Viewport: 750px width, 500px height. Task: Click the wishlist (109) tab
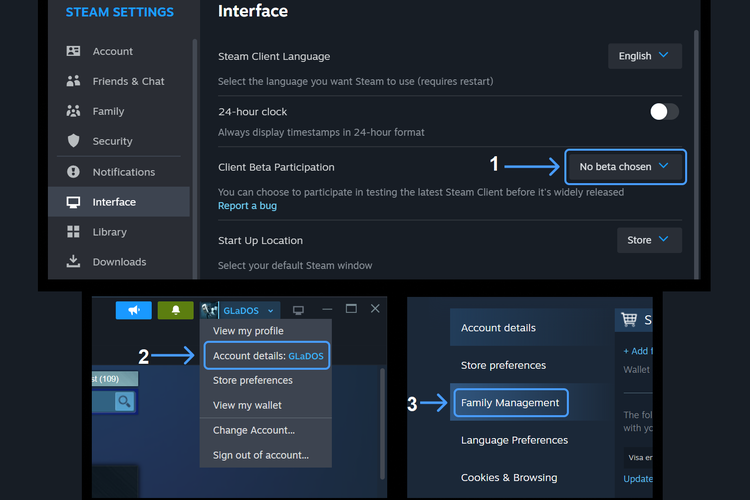115,378
